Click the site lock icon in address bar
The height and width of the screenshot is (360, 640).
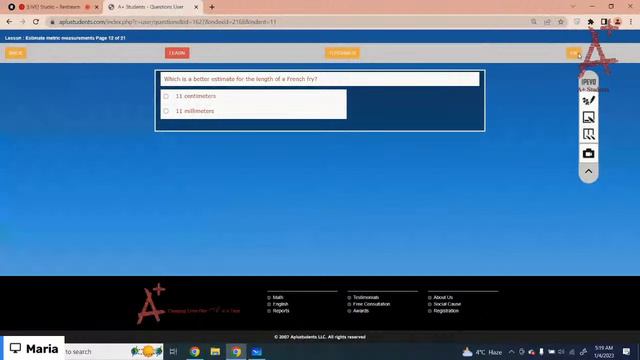pos(52,22)
